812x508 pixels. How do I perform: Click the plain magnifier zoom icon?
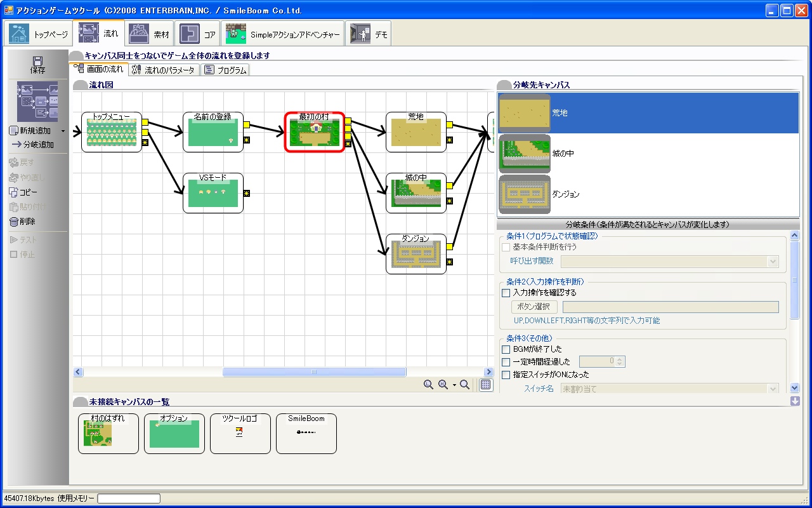(x=465, y=385)
